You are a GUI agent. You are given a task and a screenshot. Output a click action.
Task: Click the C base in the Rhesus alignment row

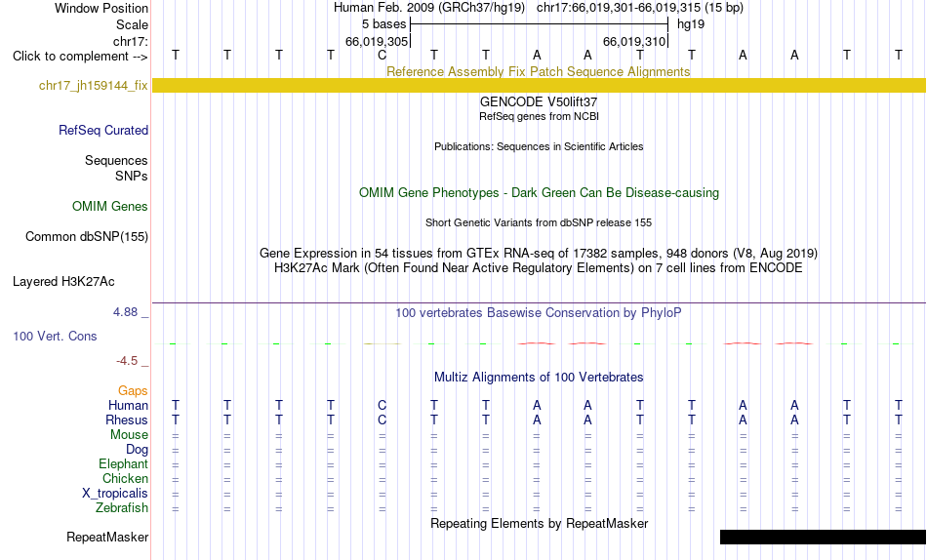(382, 420)
